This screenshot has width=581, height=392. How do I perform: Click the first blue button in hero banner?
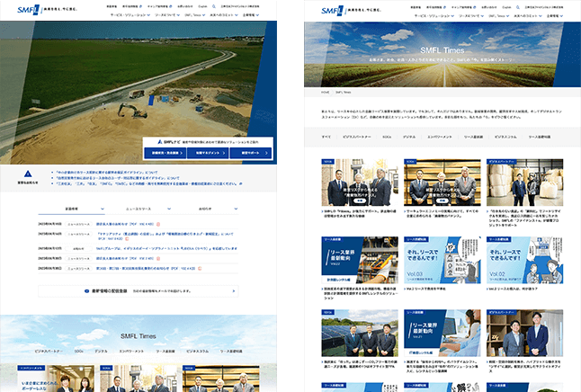click(x=183, y=154)
